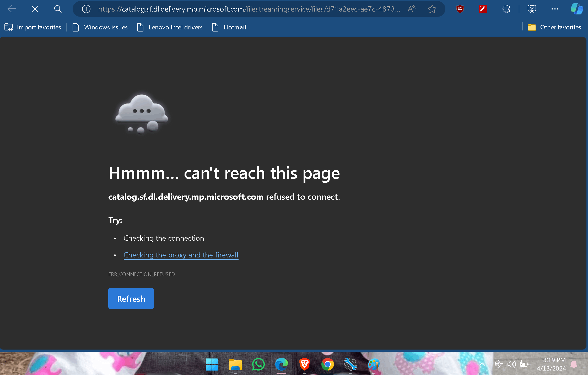Screen dimensions: 588x375
Task: Expand the Other favorites folder
Action: click(x=554, y=27)
